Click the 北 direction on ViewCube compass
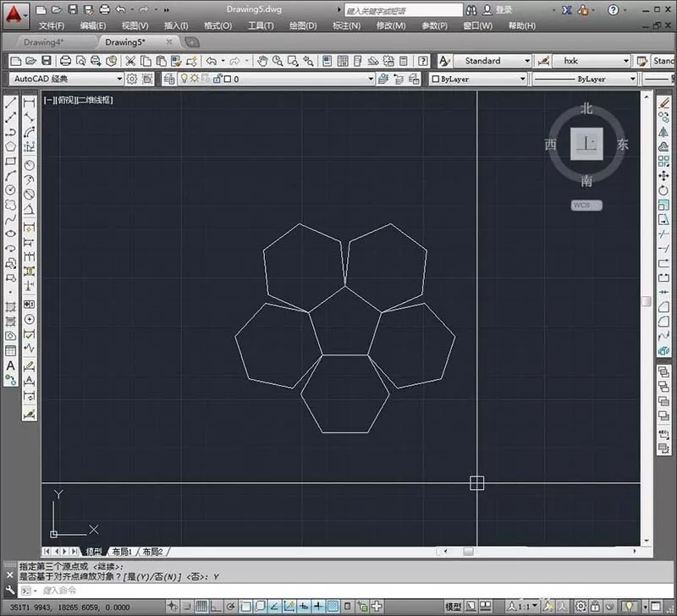Viewport: 677px width, 616px height. click(x=586, y=108)
